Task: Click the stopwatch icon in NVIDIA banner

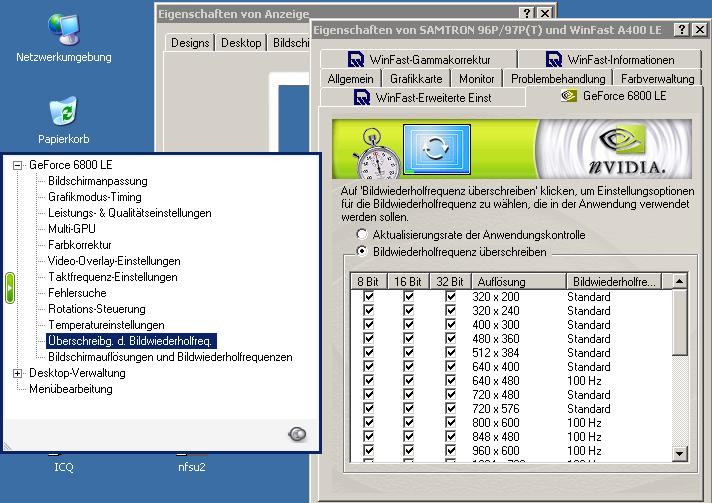Action: (376, 154)
